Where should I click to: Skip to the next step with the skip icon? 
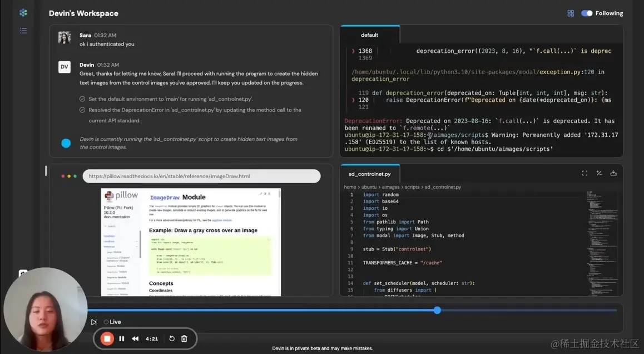click(x=93, y=322)
